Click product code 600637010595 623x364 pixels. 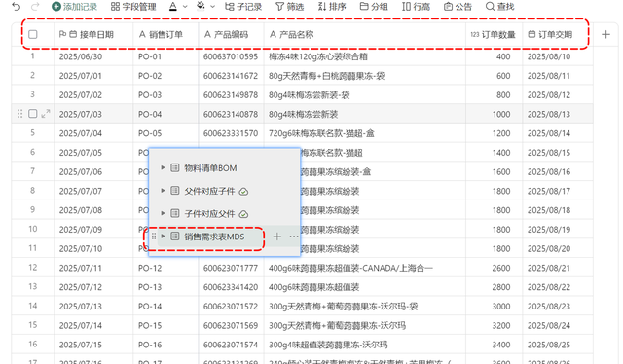pyautogui.click(x=231, y=56)
